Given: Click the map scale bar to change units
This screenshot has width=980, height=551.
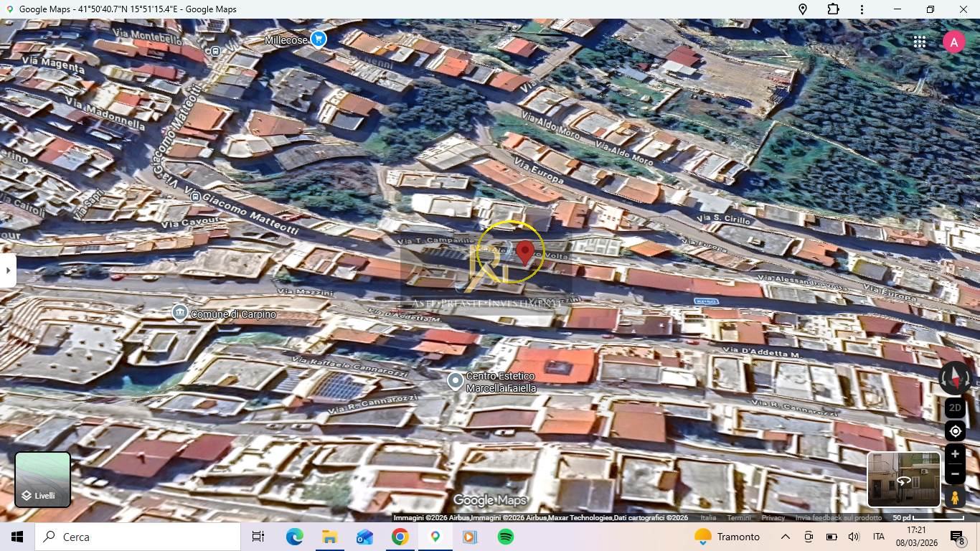Looking at the screenshot, I should pyautogui.click(x=928, y=517).
